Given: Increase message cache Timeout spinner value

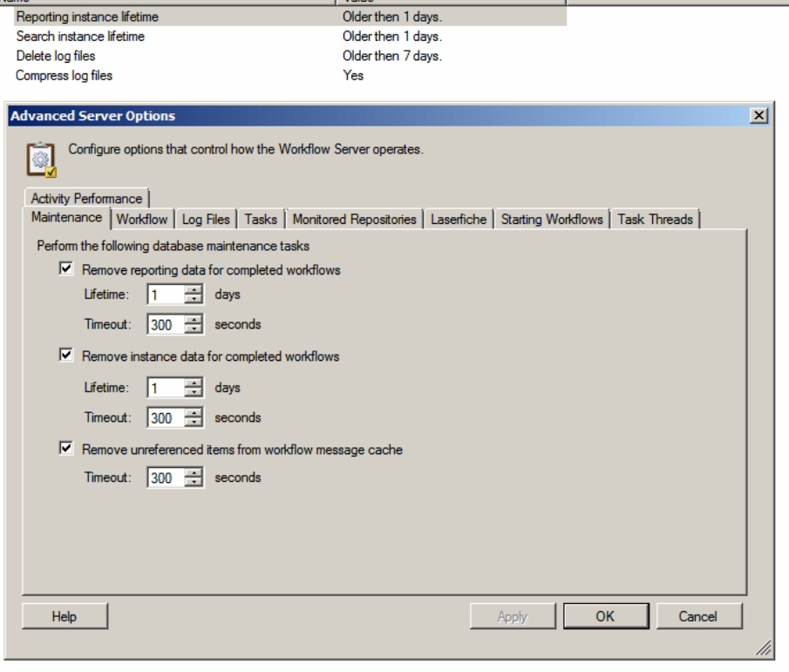Looking at the screenshot, I should [194, 473].
